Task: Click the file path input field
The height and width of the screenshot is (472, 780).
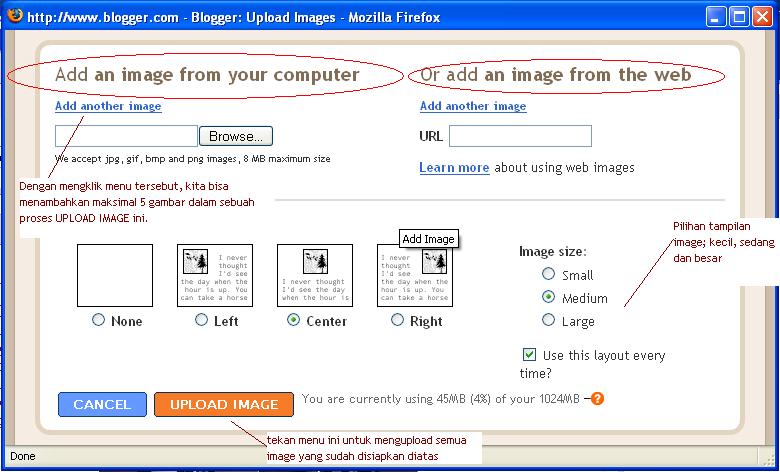Action: [x=126, y=136]
